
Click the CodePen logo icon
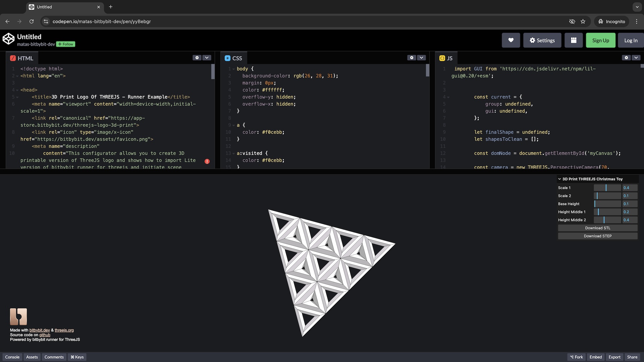[x=8, y=39]
